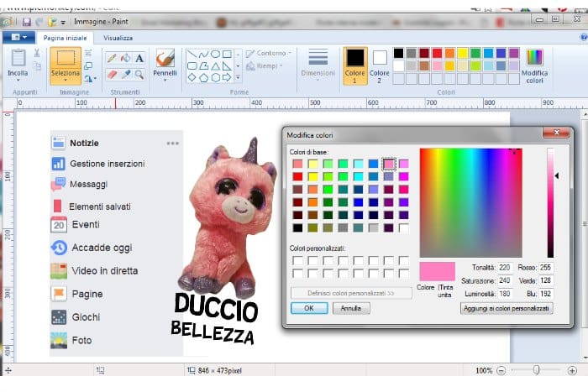Select Colore 1 button
This screenshot has width=588, height=392.
click(355, 66)
